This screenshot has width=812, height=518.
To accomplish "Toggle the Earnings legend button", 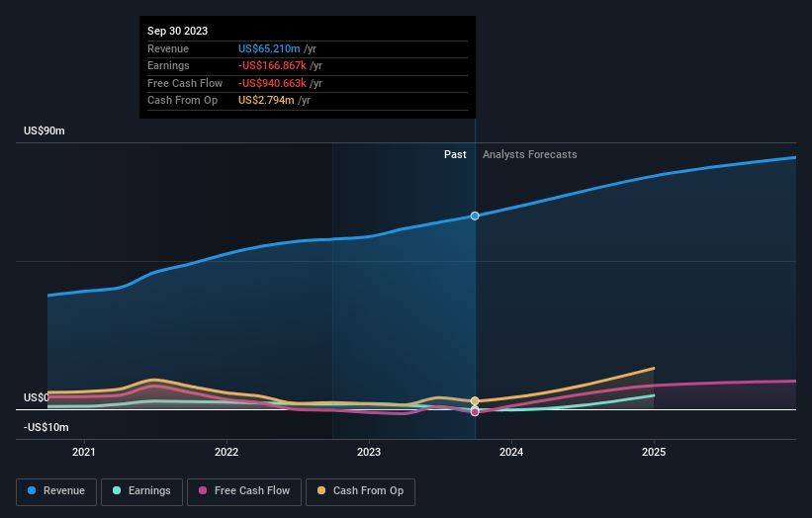I will (141, 491).
